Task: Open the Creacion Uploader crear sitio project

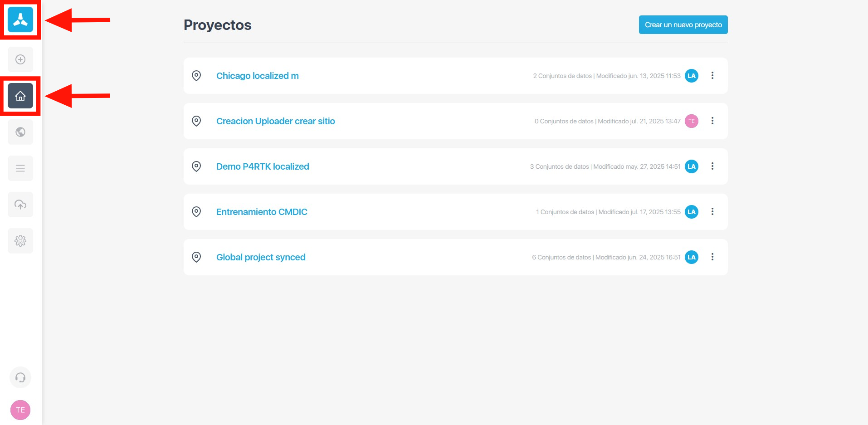Action: click(275, 121)
